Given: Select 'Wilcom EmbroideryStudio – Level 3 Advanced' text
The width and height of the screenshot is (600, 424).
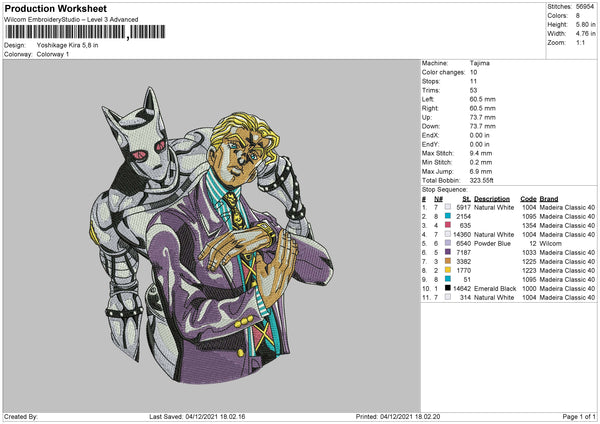Looking at the screenshot, I should click(x=71, y=20).
